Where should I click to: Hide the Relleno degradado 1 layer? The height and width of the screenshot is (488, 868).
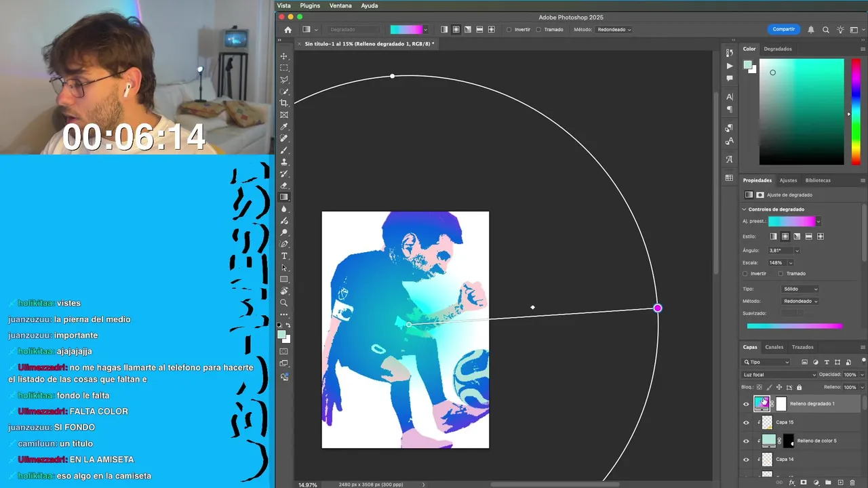pos(747,404)
